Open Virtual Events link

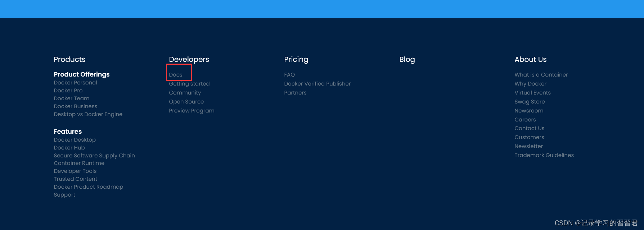[532, 93]
